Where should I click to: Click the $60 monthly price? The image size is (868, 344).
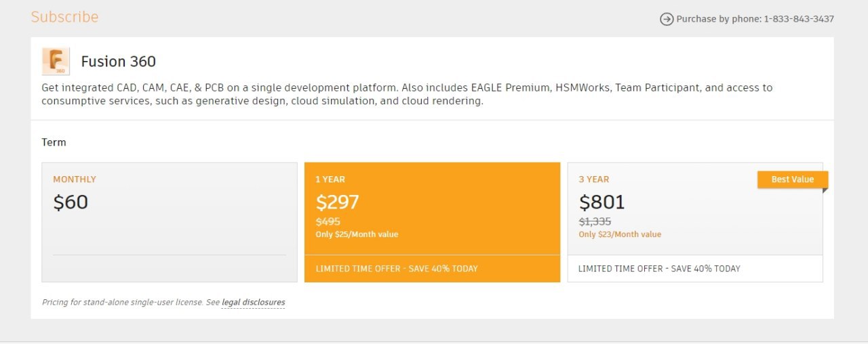pyautogui.click(x=71, y=202)
